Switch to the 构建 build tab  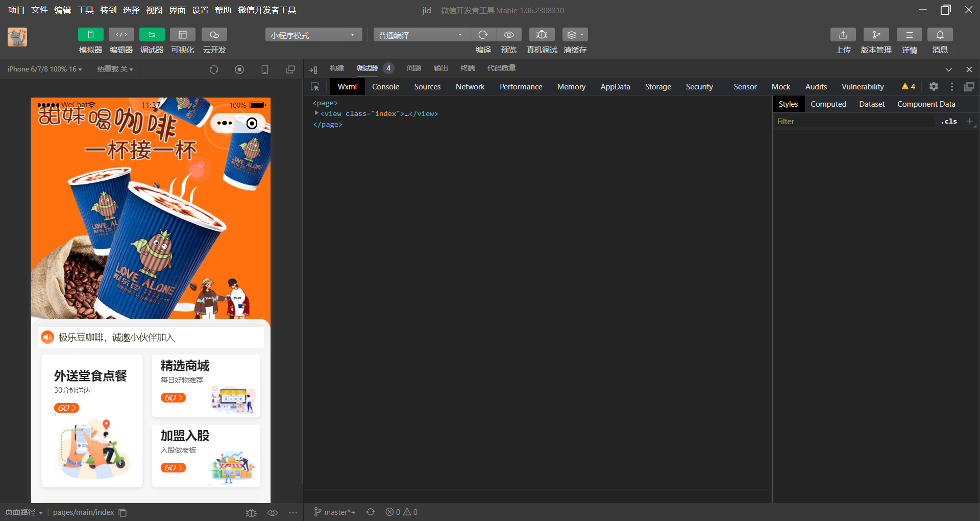coord(337,68)
